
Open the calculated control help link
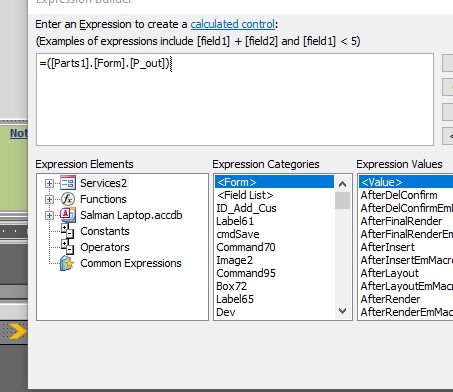[233, 24]
